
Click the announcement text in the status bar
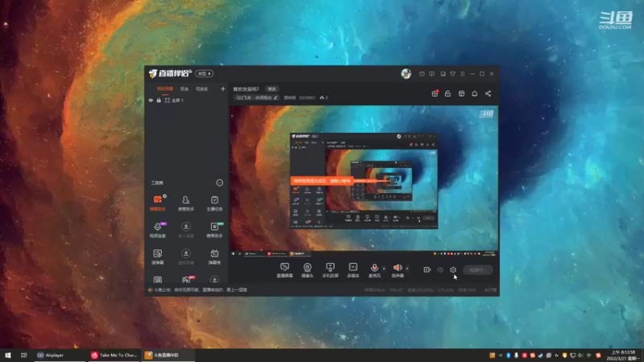pyautogui.click(x=200, y=290)
